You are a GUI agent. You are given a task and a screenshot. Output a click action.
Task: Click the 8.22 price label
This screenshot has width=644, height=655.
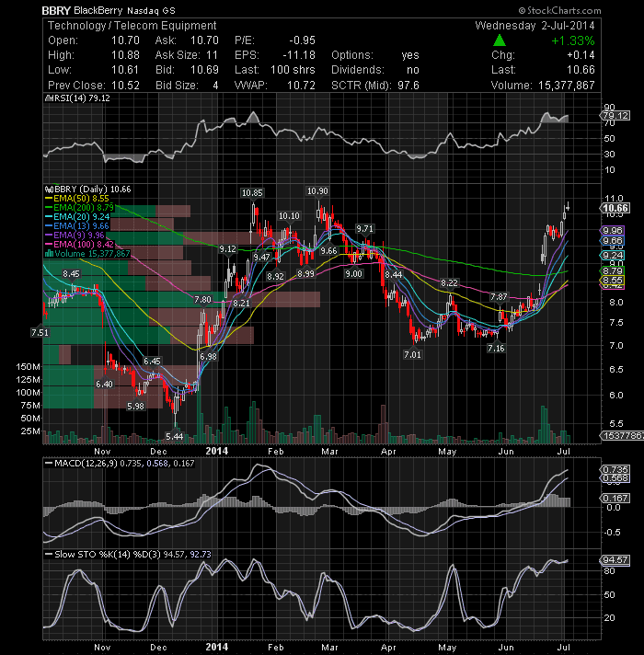[x=449, y=283]
